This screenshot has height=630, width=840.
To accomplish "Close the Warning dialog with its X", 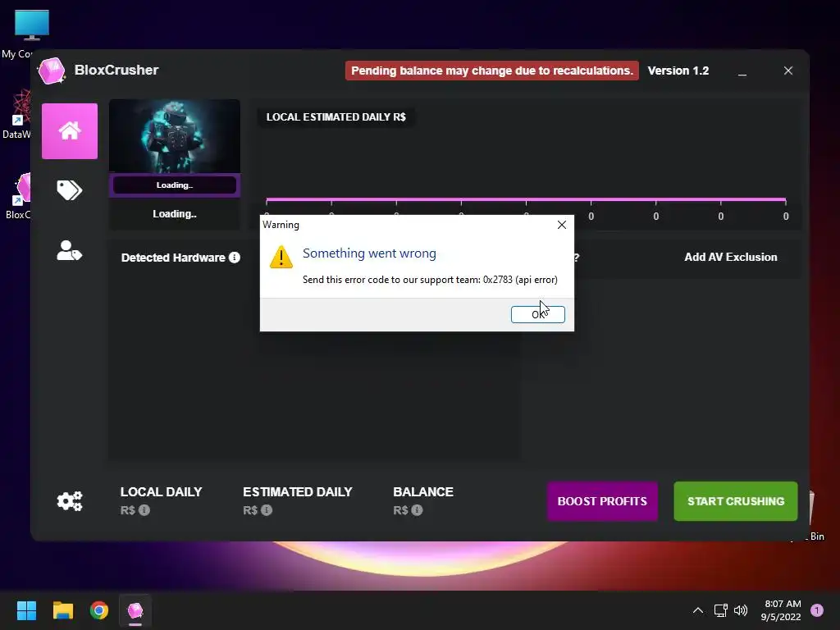I will [x=561, y=225].
